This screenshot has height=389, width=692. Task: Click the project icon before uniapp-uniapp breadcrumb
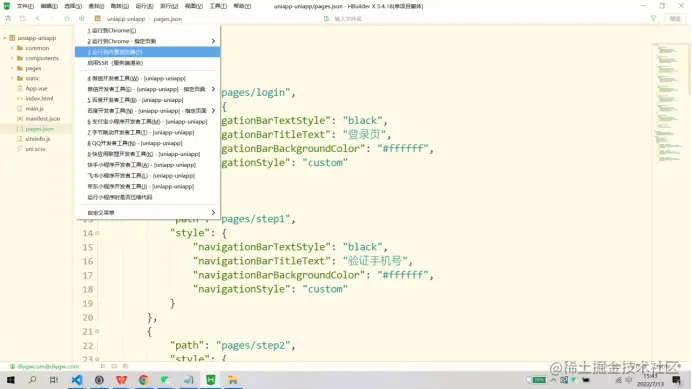(x=98, y=19)
